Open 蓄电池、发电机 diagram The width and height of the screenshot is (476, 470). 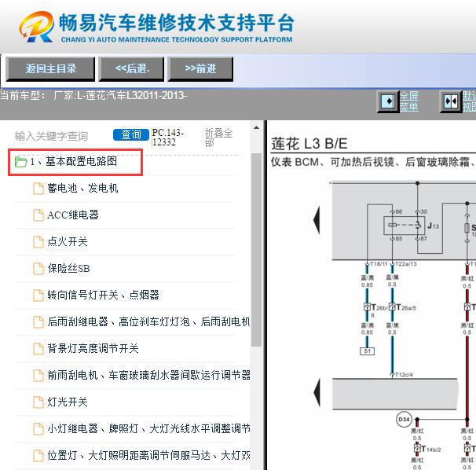[82, 189]
